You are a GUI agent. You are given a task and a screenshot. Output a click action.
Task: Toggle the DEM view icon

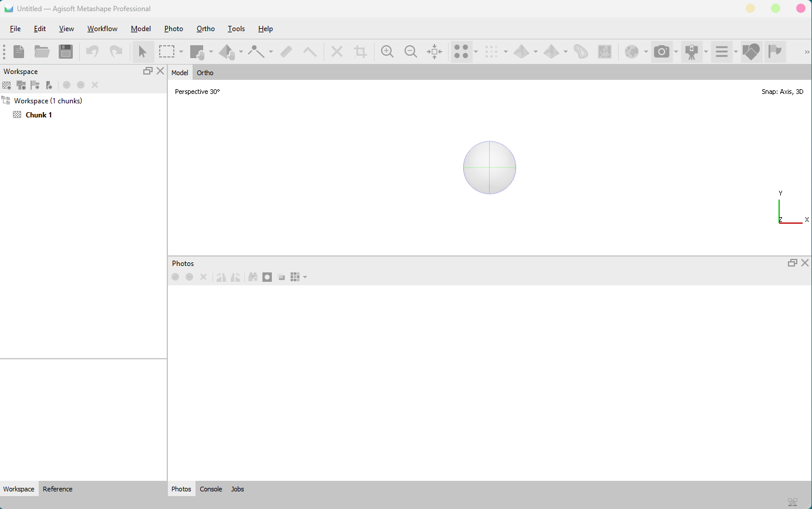[x=581, y=52]
